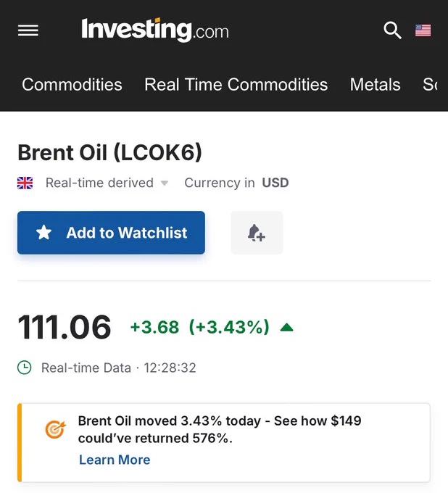Change edition via US flag icon
The width and height of the screenshot is (448, 493).
(423, 30)
